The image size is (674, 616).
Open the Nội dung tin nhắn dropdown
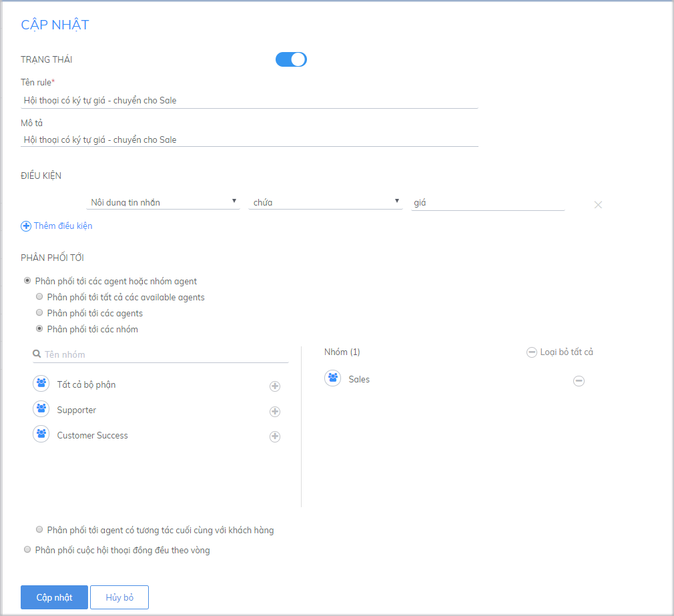click(163, 202)
